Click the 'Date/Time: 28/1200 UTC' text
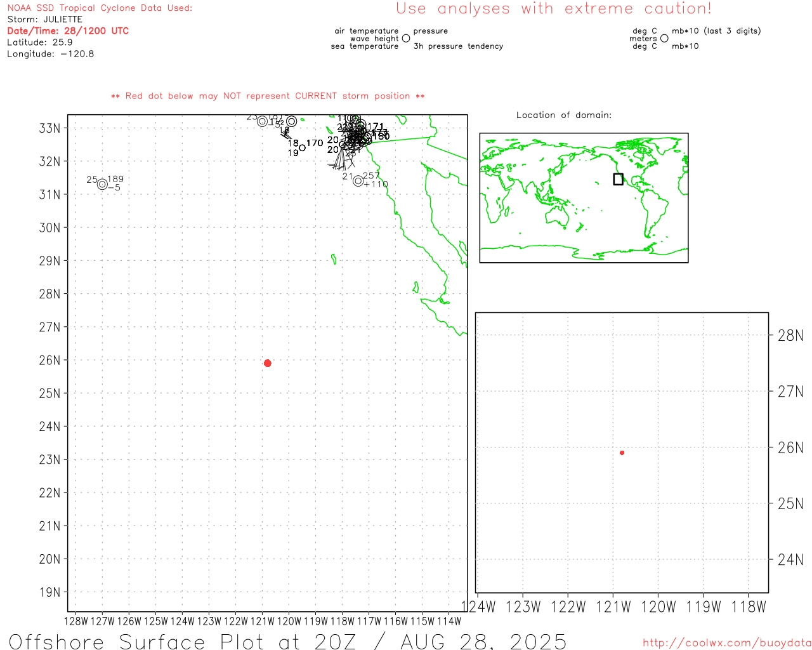Screen dimensions: 812x650 (x=68, y=30)
